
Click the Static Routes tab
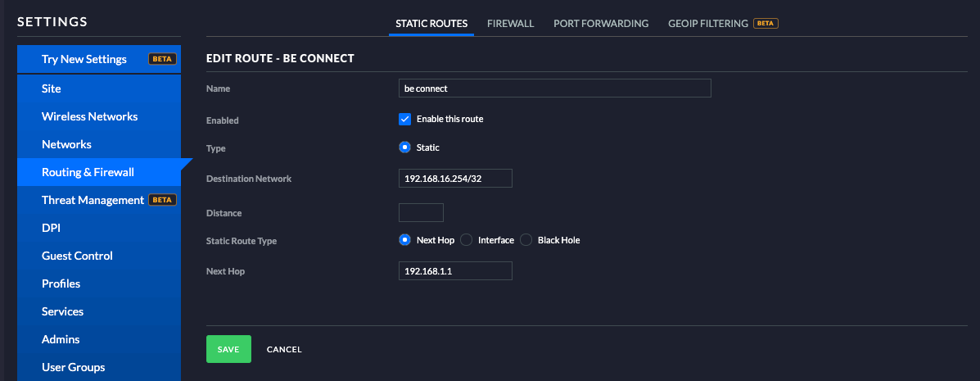431,24
